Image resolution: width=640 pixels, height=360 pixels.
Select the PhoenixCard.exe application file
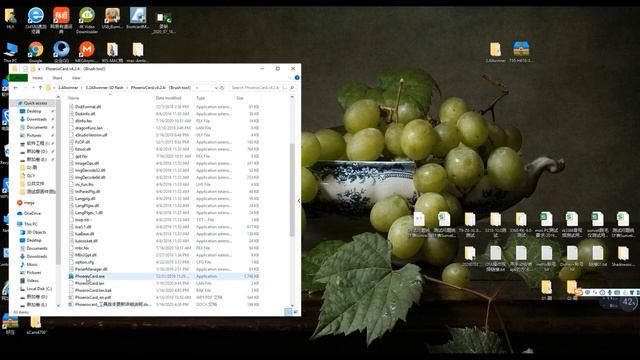tap(164, 276)
